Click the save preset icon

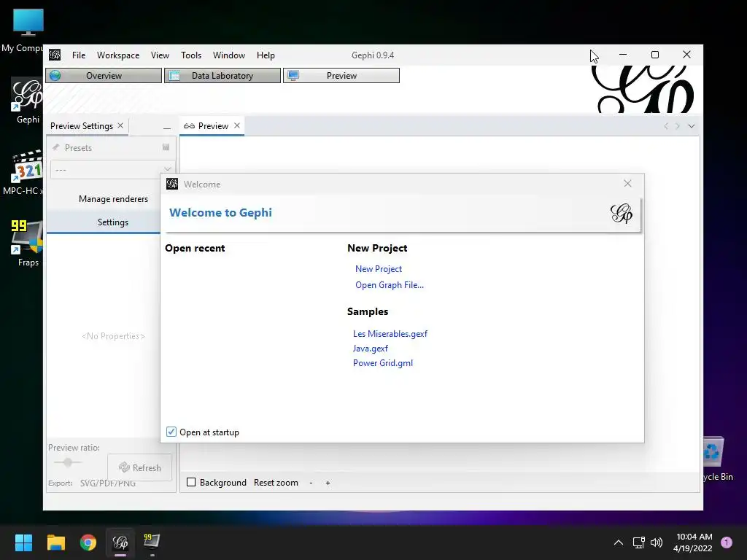pyautogui.click(x=166, y=147)
